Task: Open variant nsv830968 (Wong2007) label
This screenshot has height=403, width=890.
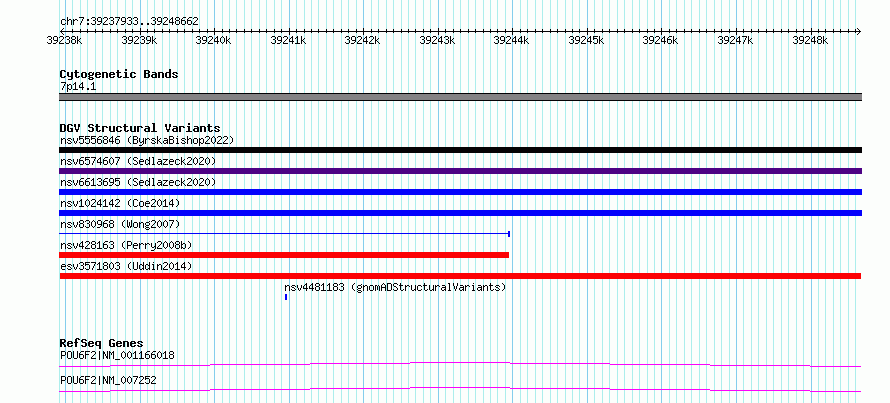Action: point(120,224)
